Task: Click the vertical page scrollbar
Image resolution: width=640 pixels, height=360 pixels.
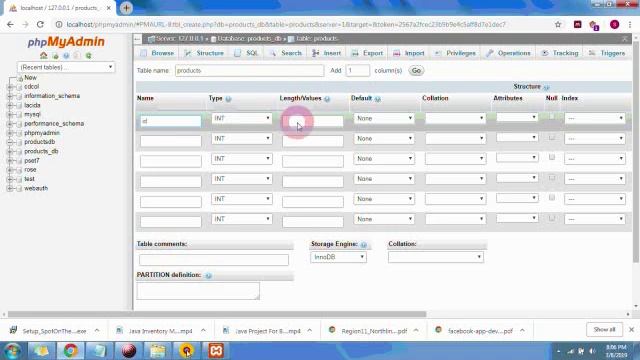Action: click(x=636, y=151)
